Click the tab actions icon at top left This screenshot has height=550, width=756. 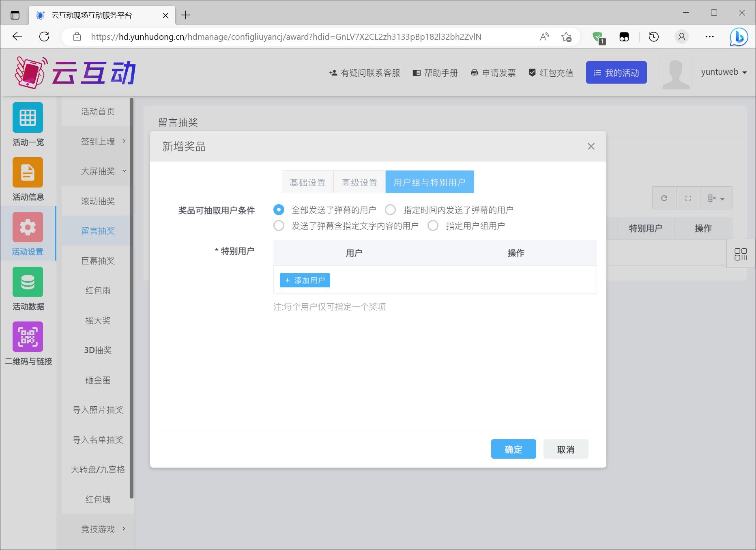tap(15, 15)
